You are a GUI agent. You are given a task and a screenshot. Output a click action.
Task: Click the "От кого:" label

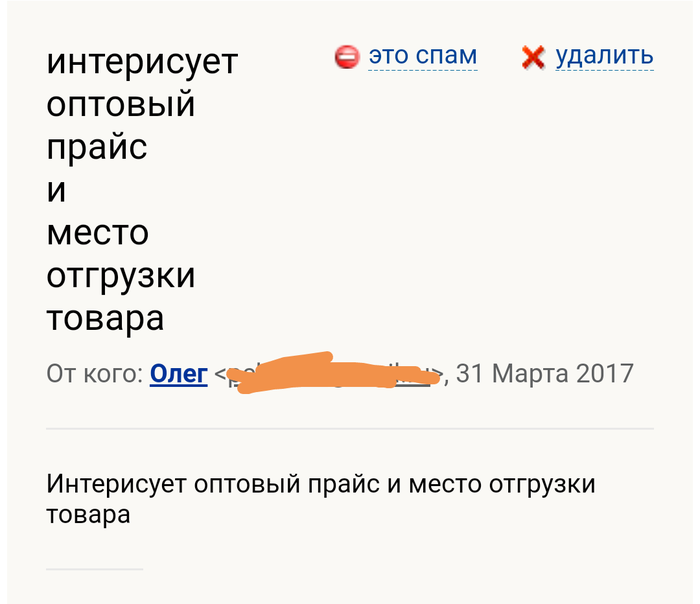pyautogui.click(x=94, y=374)
